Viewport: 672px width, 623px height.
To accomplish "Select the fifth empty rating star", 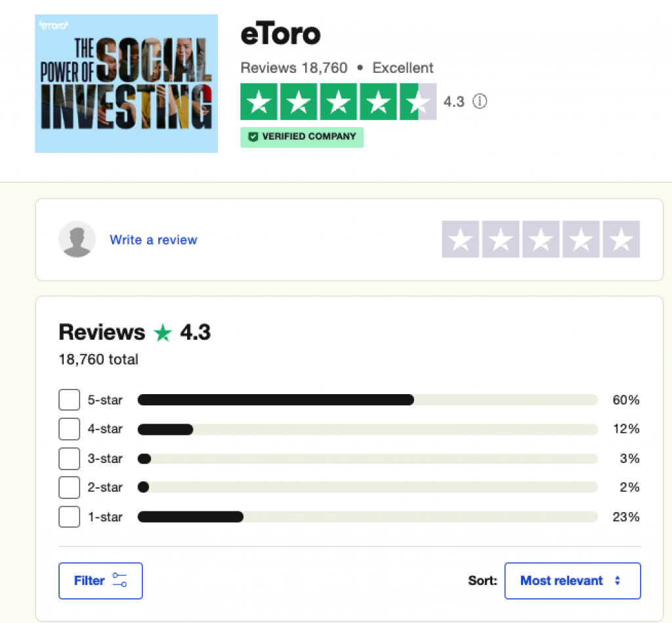I will pyautogui.click(x=621, y=239).
